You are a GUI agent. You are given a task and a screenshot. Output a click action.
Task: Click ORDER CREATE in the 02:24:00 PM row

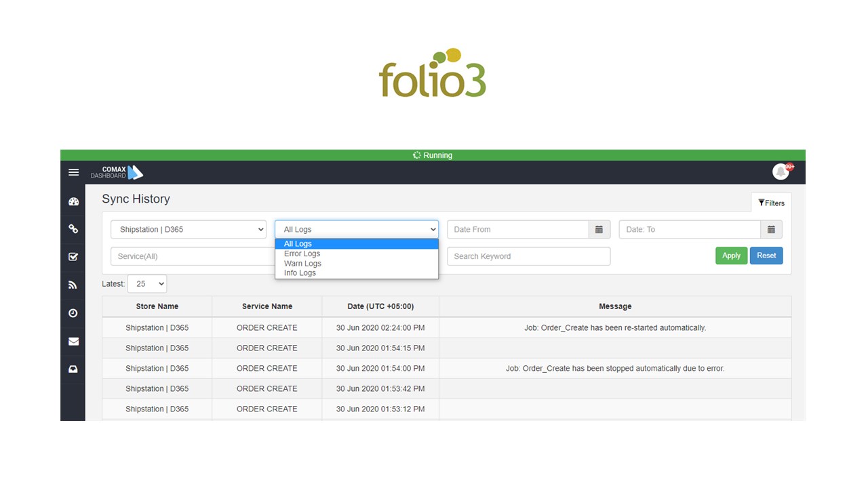267,328
